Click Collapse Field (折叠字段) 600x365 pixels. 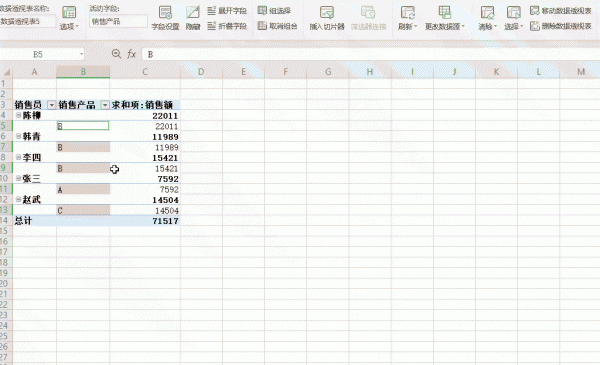click(227, 26)
